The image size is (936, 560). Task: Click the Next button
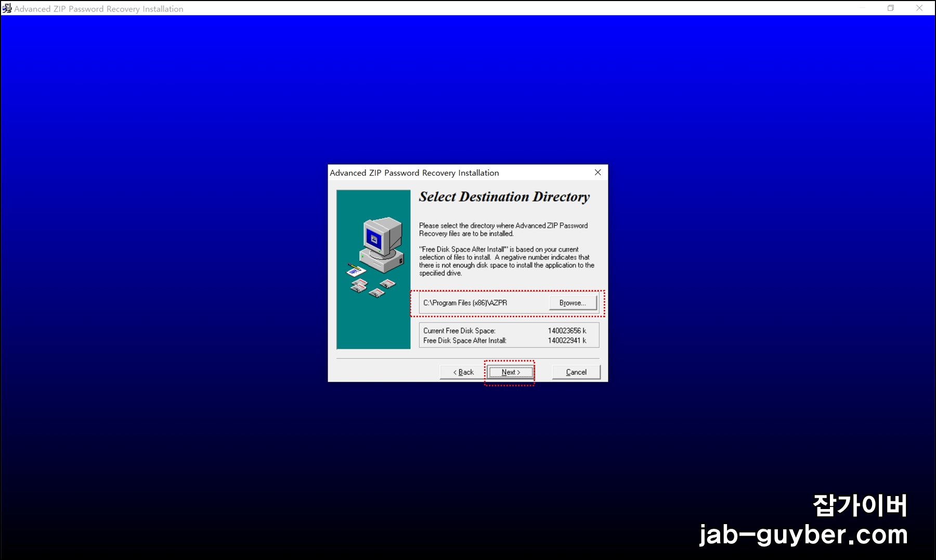511,372
